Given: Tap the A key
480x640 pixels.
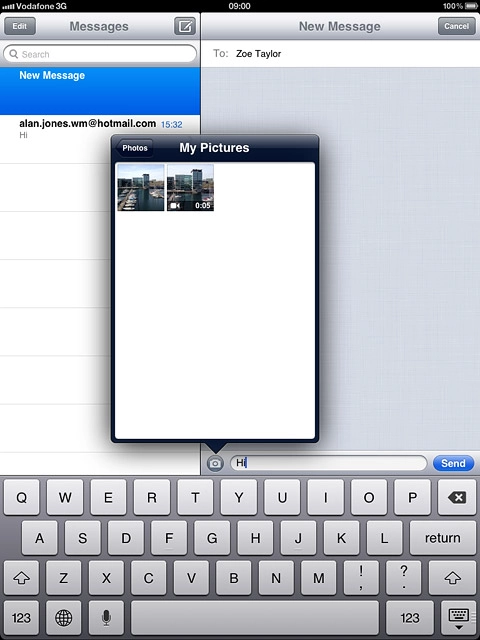Looking at the screenshot, I should coord(40,538).
